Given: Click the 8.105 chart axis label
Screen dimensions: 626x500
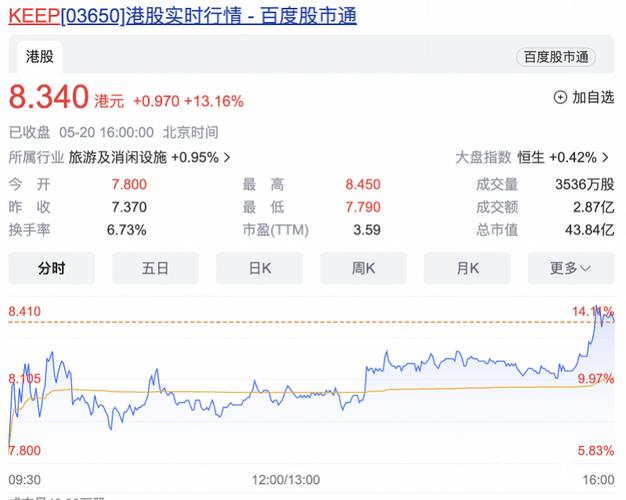Looking at the screenshot, I should (x=25, y=378).
